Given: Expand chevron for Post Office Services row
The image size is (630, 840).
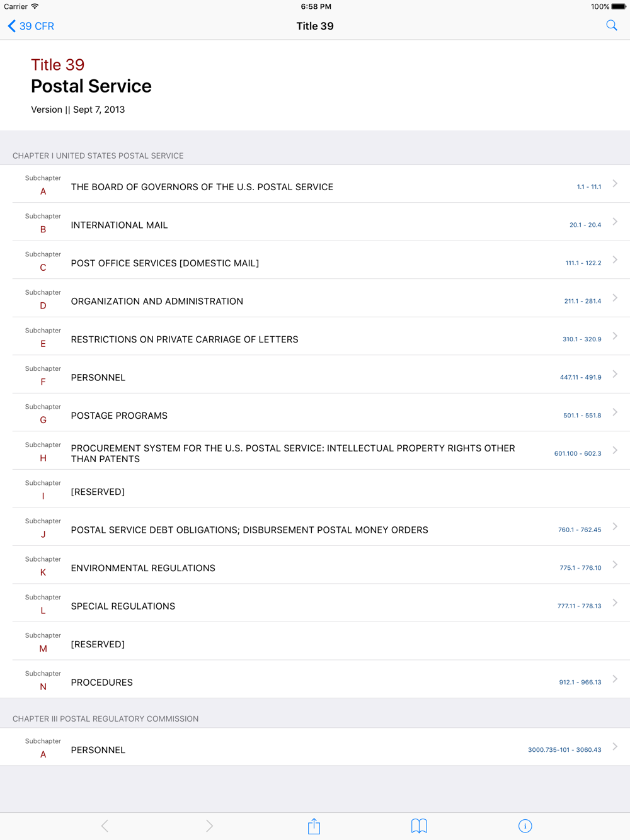Looking at the screenshot, I should click(615, 259).
